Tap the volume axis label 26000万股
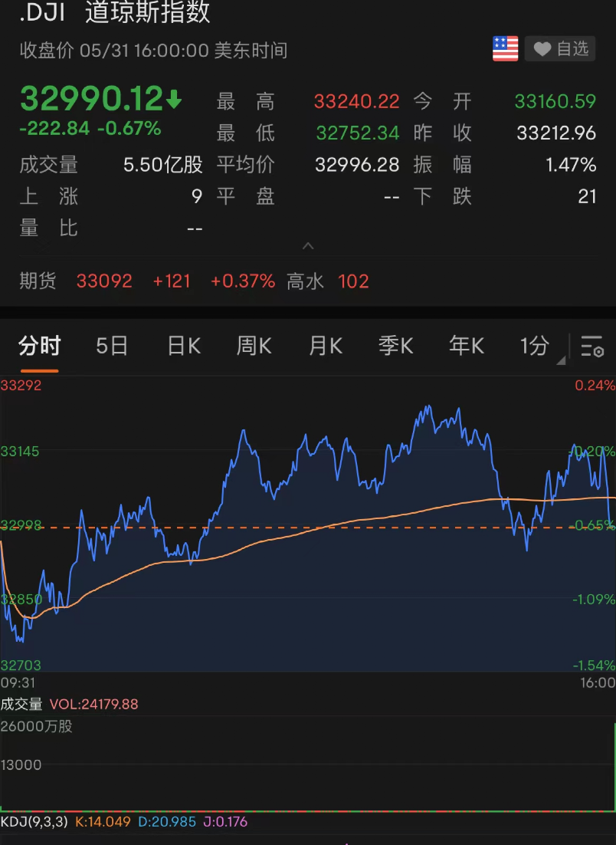The height and width of the screenshot is (845, 616). pos(36,726)
